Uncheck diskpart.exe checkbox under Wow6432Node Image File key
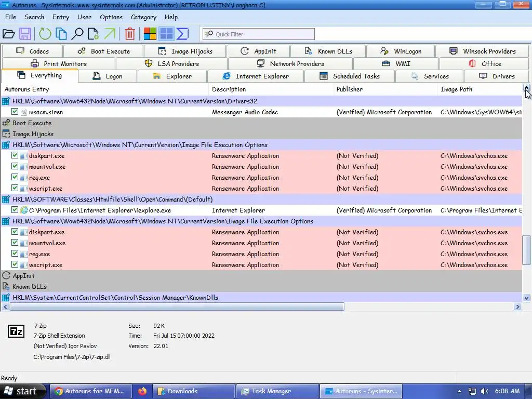 tap(15, 231)
